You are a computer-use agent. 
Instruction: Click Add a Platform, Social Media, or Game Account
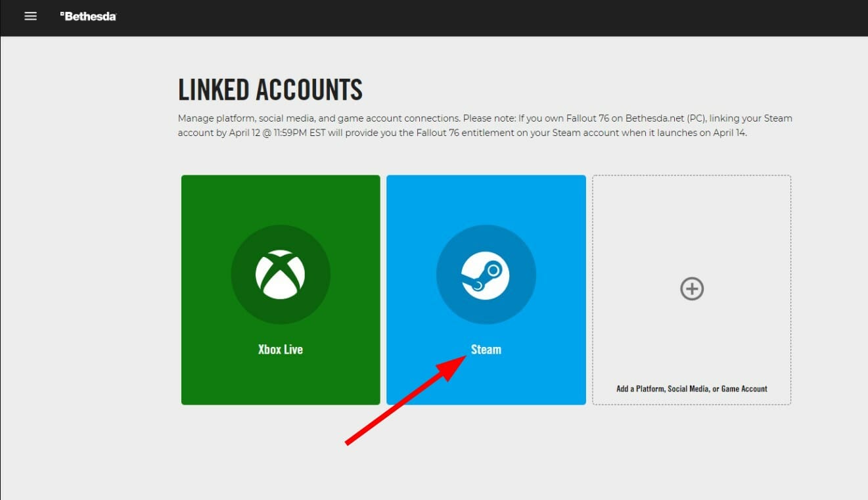(x=692, y=388)
